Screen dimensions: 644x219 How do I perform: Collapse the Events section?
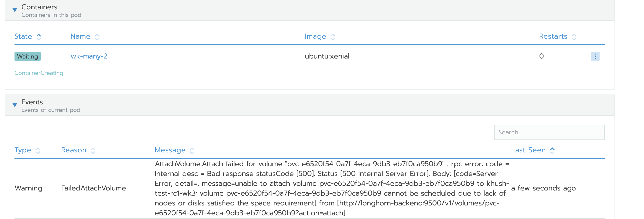click(15, 105)
